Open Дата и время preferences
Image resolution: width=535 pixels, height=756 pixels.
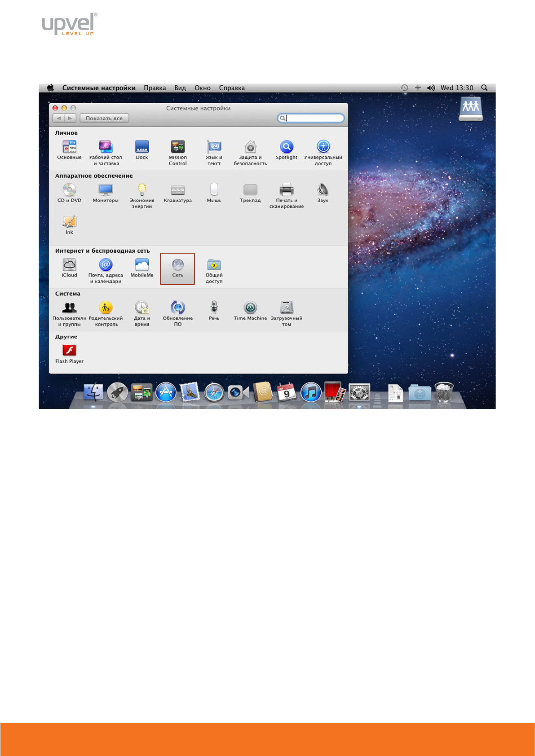click(142, 308)
